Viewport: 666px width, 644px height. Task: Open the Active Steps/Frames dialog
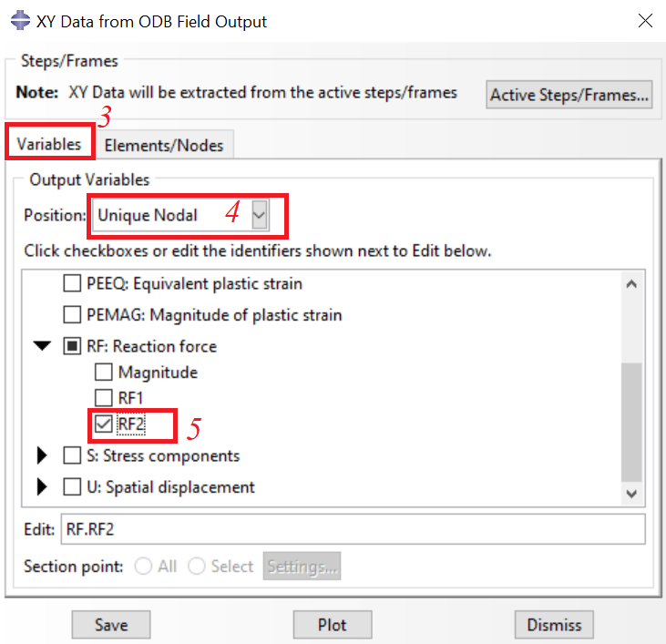pos(569,95)
